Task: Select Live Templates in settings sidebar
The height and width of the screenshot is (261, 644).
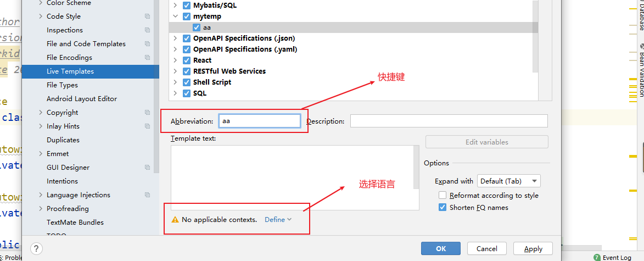Action: click(70, 71)
